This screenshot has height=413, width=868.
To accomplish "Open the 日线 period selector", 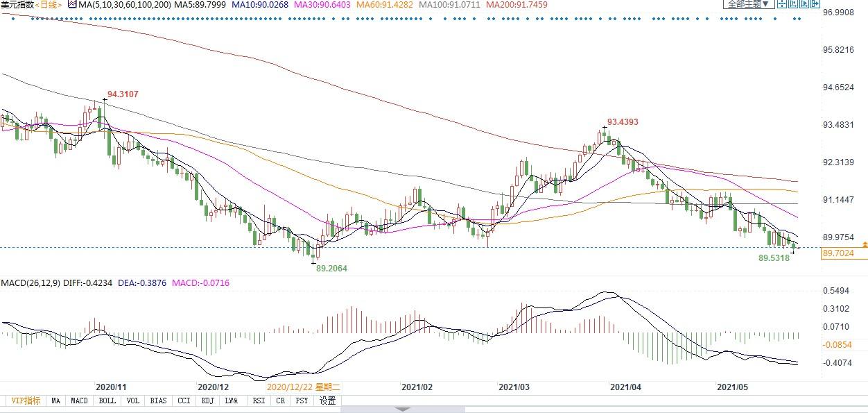I will [49, 4].
